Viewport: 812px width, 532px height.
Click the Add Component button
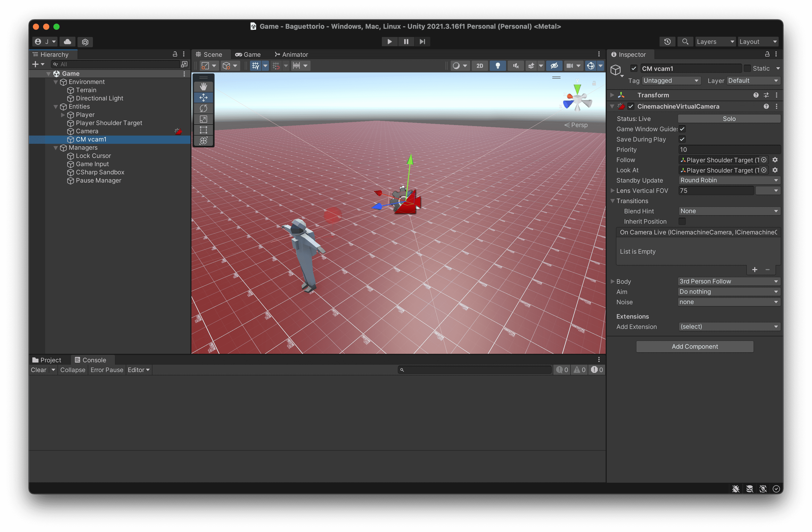(x=694, y=346)
